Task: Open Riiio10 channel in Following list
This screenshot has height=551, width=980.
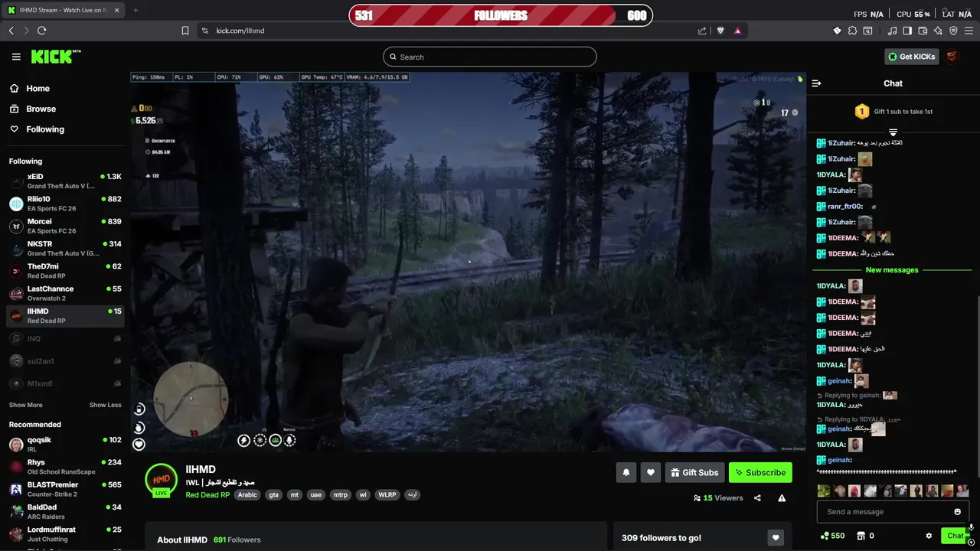Action: tap(65, 204)
